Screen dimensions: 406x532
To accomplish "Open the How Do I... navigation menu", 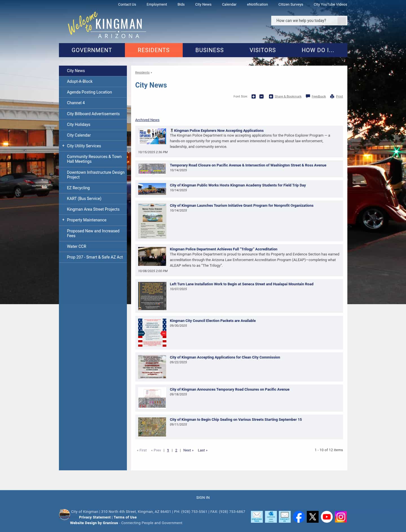I will pyautogui.click(x=317, y=50).
